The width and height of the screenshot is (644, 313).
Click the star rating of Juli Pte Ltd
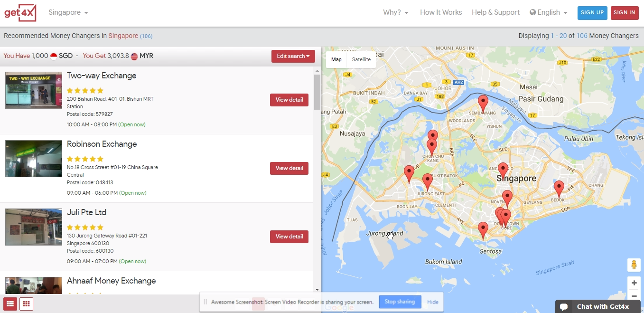85,228
